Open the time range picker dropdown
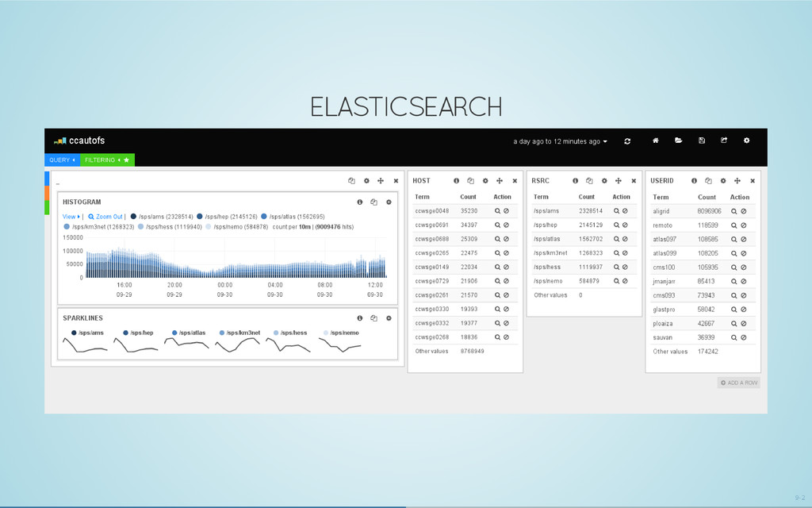The height and width of the screenshot is (508, 812). (561, 141)
